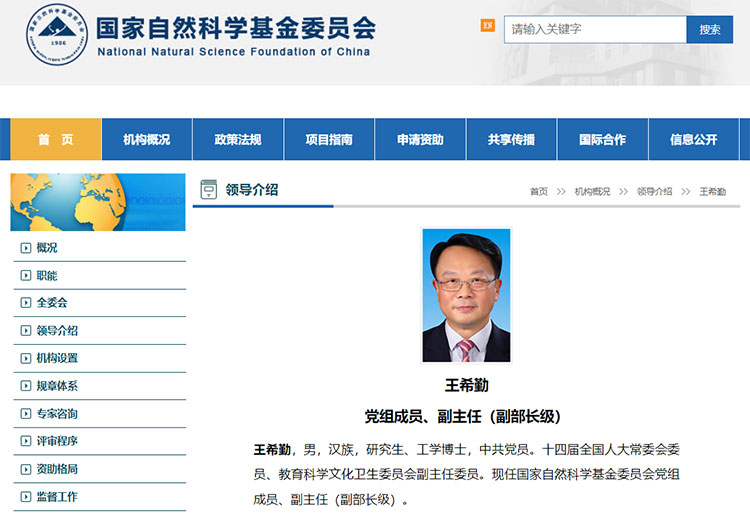Click arrow icon beside 机构设置
Viewport: 750px width, 524px height.
point(26,358)
